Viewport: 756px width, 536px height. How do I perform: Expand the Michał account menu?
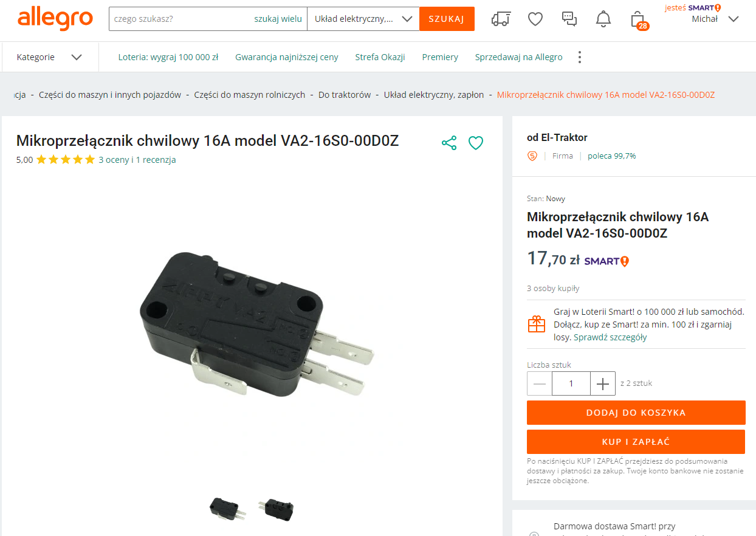pyautogui.click(x=715, y=19)
